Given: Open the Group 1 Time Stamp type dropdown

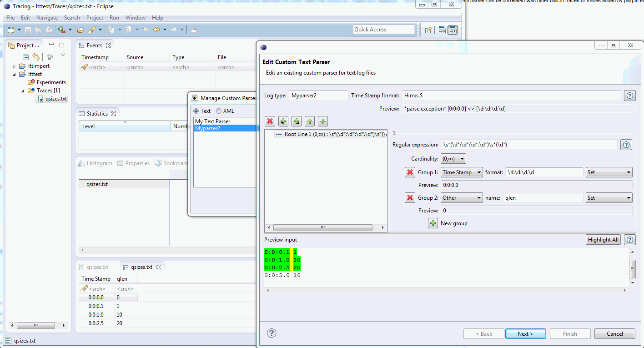Looking at the screenshot, I should point(462,172).
